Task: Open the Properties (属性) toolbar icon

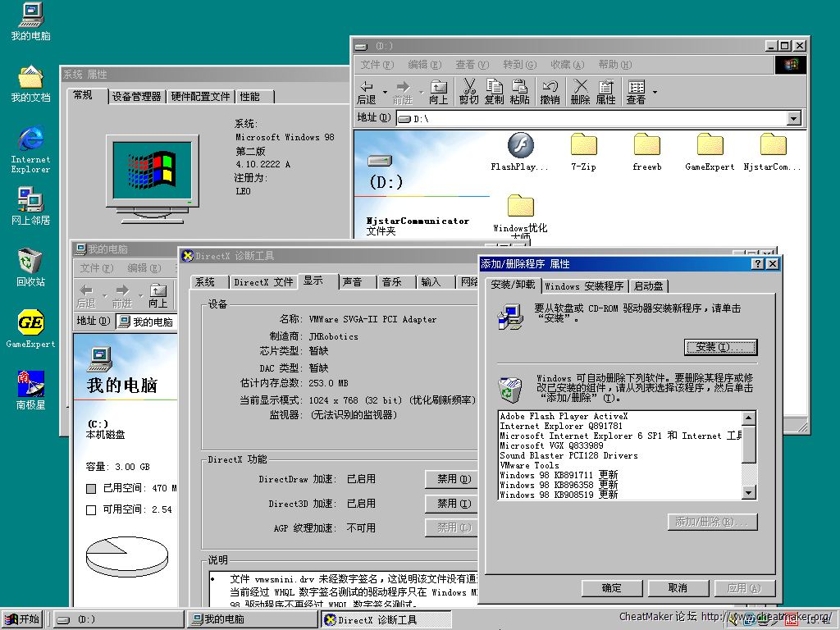Action: [x=605, y=91]
